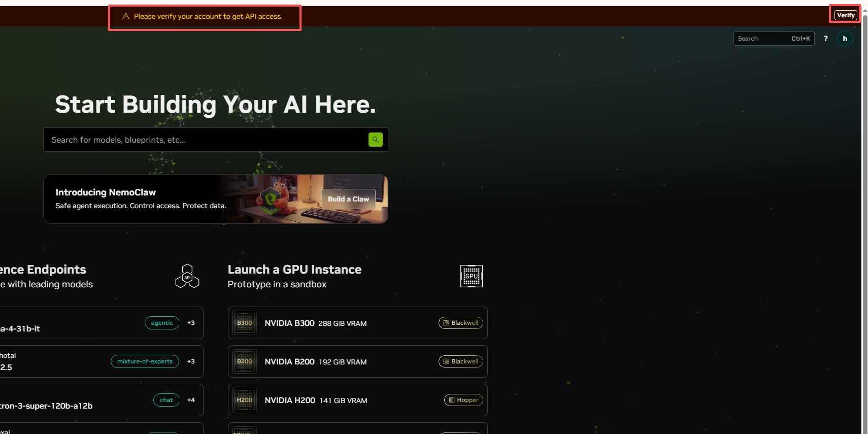
Task: Click the GPU chip icon
Action: (471, 276)
